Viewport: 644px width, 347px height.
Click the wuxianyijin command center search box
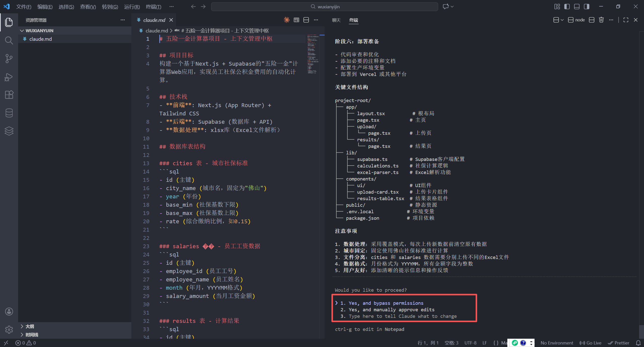(x=325, y=7)
